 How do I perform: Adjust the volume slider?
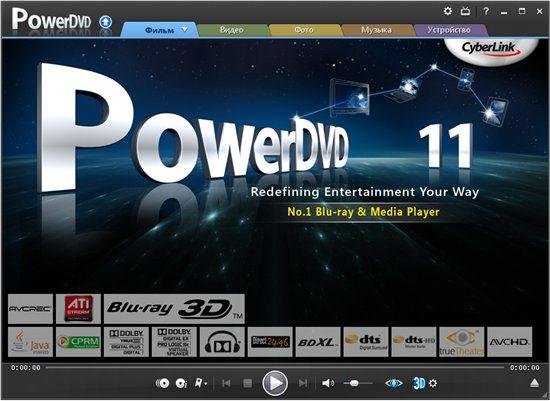click(358, 383)
